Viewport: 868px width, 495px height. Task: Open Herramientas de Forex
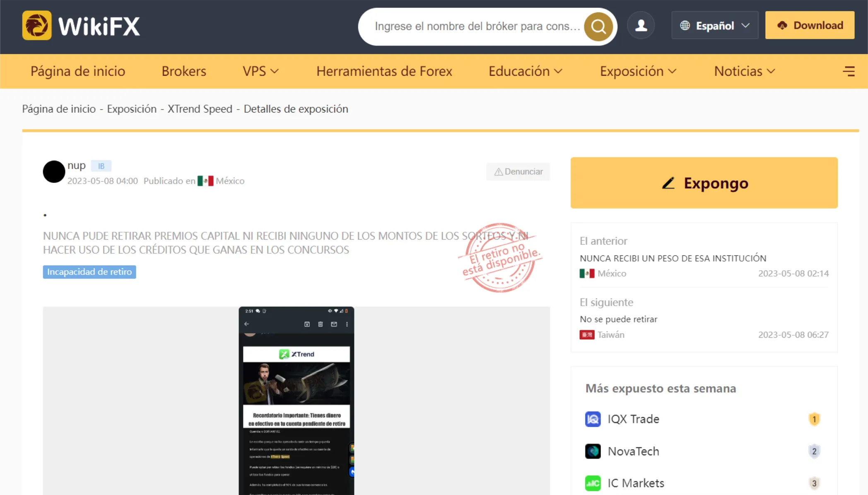pyautogui.click(x=384, y=71)
